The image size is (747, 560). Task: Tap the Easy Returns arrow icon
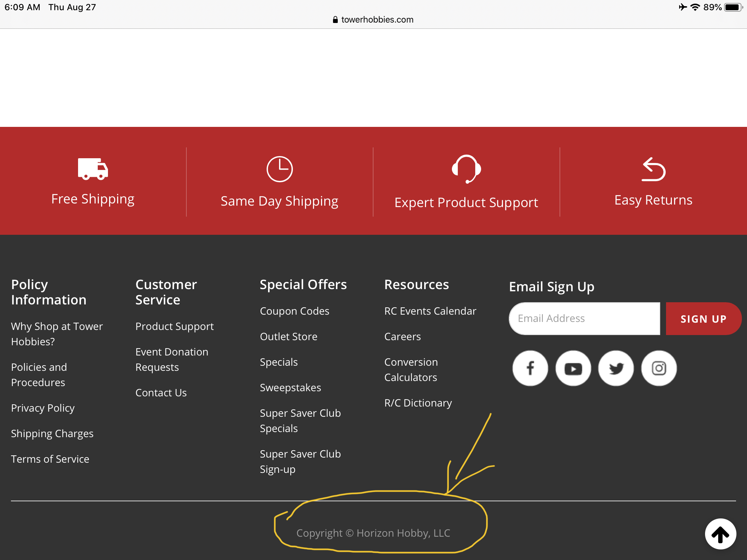[653, 170]
